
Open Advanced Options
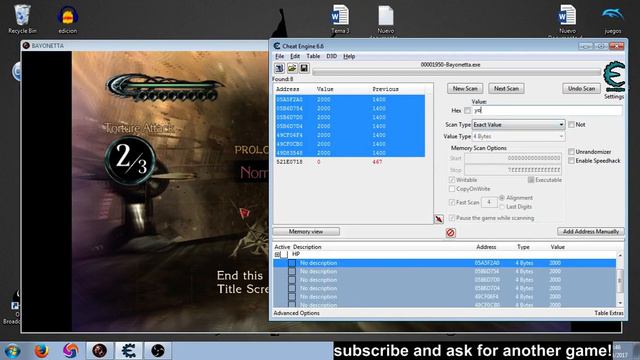[x=296, y=313]
